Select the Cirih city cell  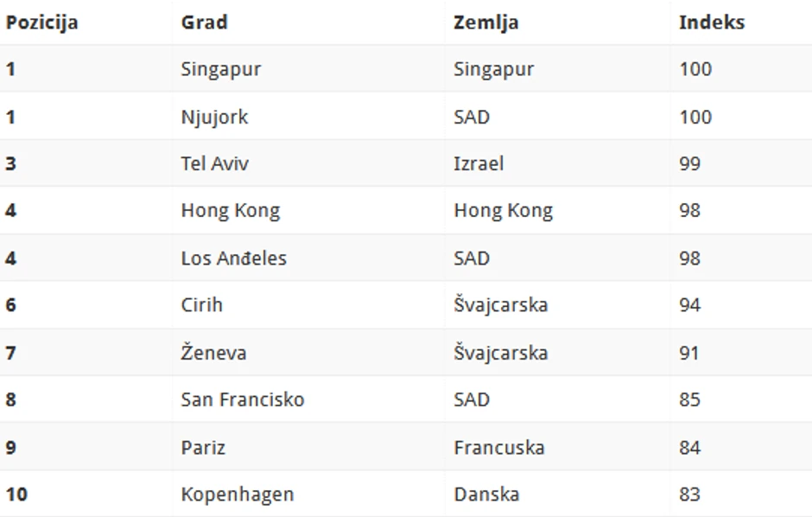[x=201, y=304]
